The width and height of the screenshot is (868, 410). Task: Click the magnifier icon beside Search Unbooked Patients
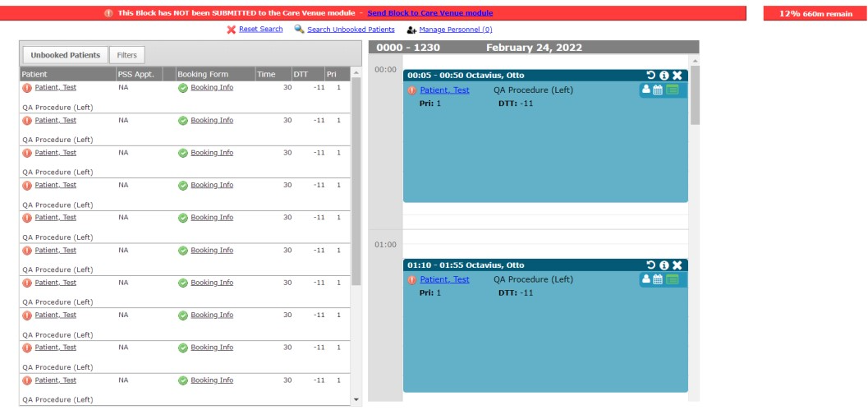(299, 30)
